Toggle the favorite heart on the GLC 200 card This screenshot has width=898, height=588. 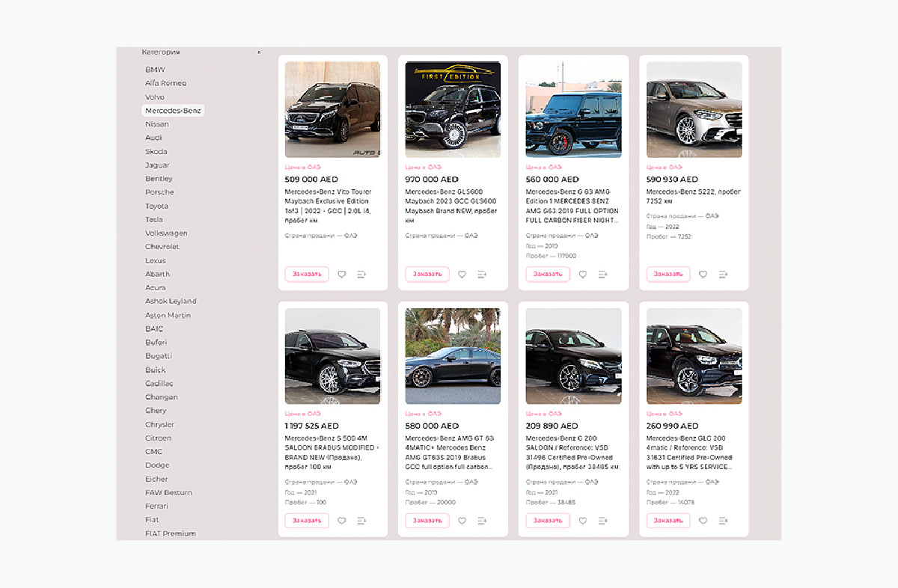pyautogui.click(x=703, y=521)
